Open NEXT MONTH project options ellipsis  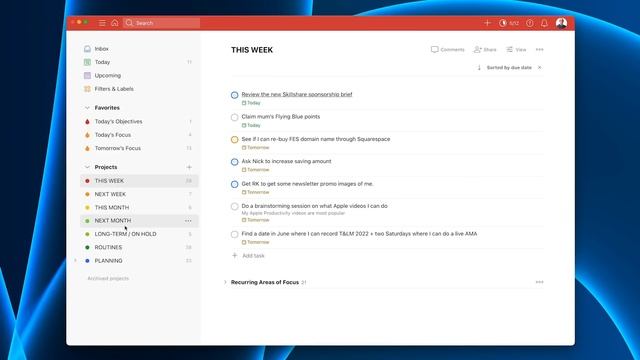click(x=188, y=221)
